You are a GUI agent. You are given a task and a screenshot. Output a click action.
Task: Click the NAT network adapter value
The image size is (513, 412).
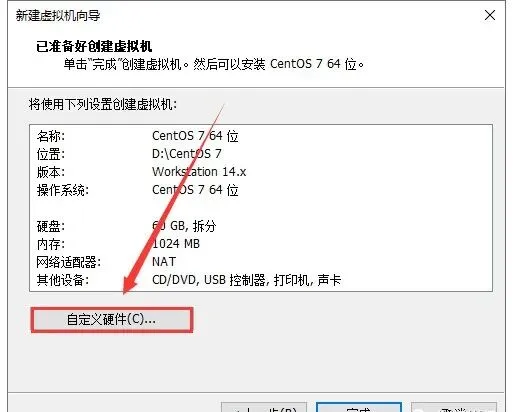pyautogui.click(x=164, y=262)
